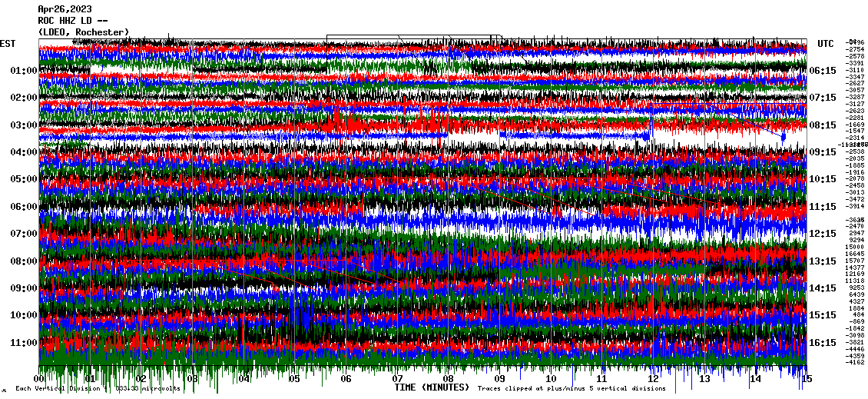Select the 13:15 UTC time label
Image resolution: width=868 pixels, height=399 pixels.
coord(823,261)
